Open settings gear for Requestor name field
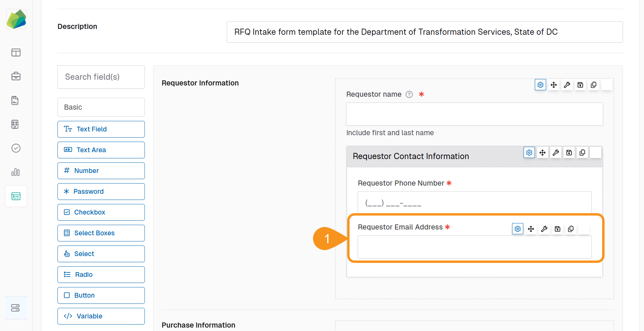 point(540,85)
